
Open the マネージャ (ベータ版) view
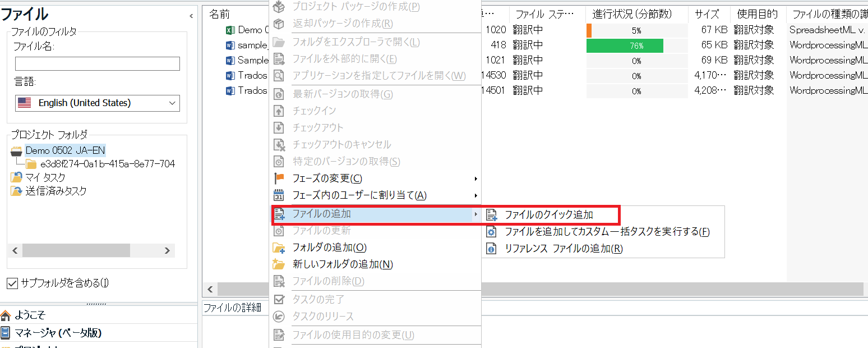(x=58, y=333)
